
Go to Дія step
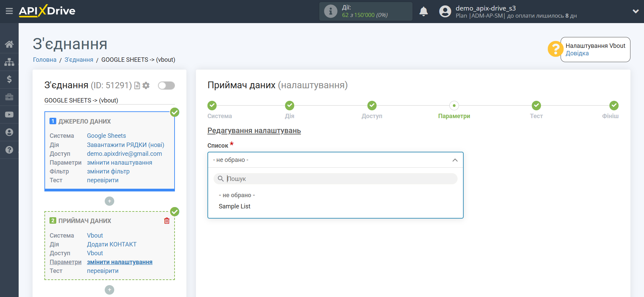pyautogui.click(x=289, y=106)
